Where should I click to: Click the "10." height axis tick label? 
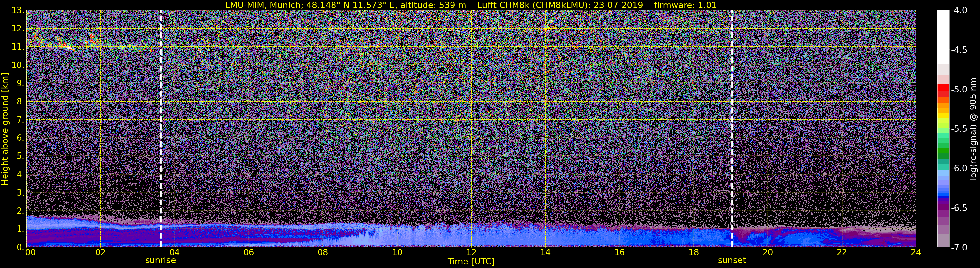(x=18, y=65)
